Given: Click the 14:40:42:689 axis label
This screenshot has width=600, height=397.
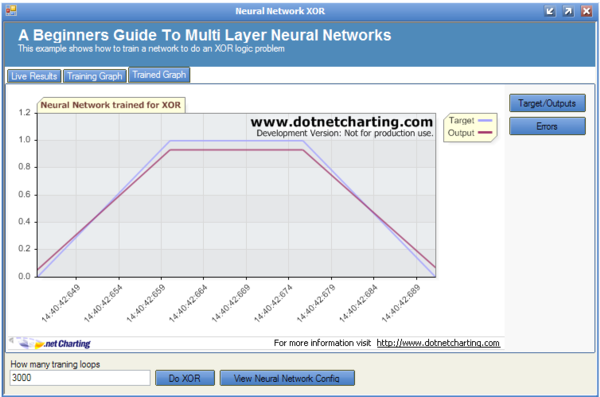Looking at the screenshot, I should click(x=401, y=303).
